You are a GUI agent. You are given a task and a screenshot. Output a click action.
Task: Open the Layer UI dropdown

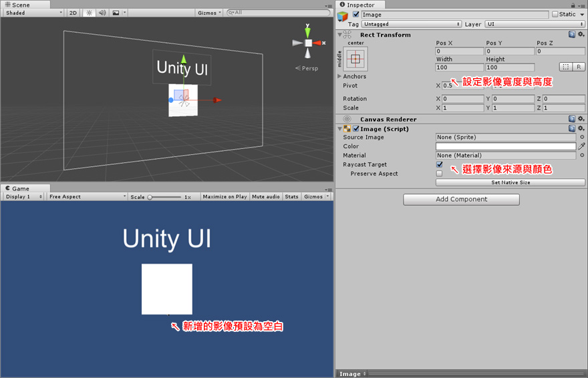click(535, 24)
